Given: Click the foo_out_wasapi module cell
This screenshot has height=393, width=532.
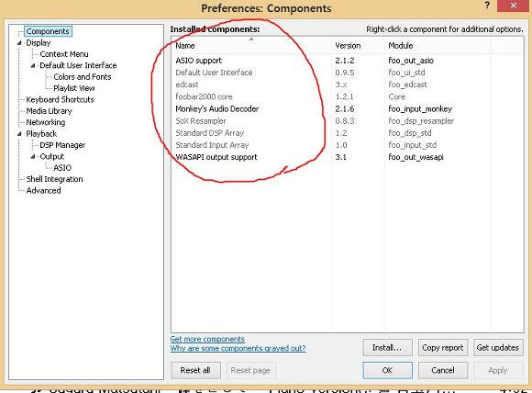Looking at the screenshot, I should 416,157.
